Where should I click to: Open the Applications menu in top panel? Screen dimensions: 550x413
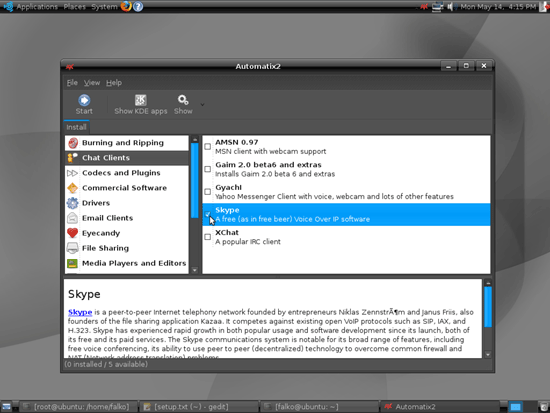[x=37, y=6]
